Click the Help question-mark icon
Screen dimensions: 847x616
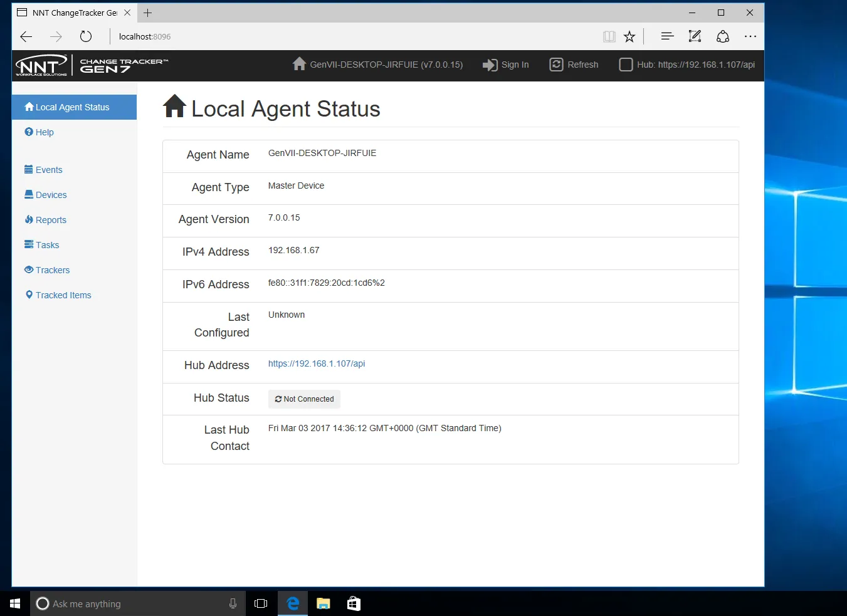[29, 132]
